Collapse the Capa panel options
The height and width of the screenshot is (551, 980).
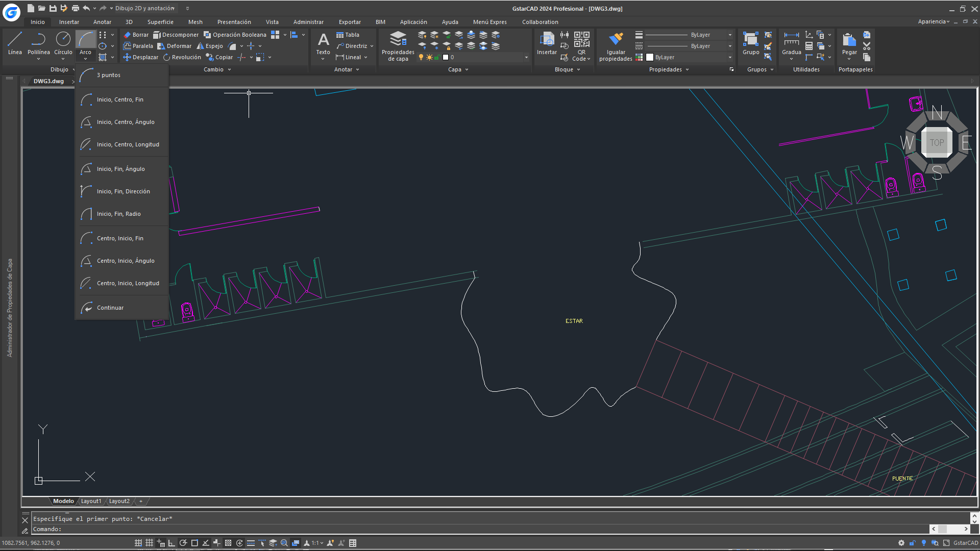(x=466, y=69)
